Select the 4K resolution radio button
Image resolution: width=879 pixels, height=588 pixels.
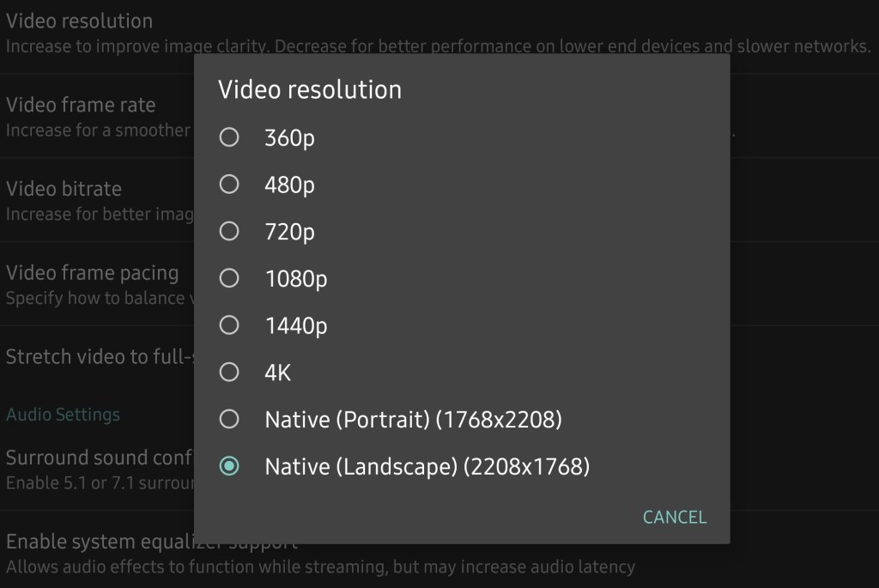coord(229,373)
